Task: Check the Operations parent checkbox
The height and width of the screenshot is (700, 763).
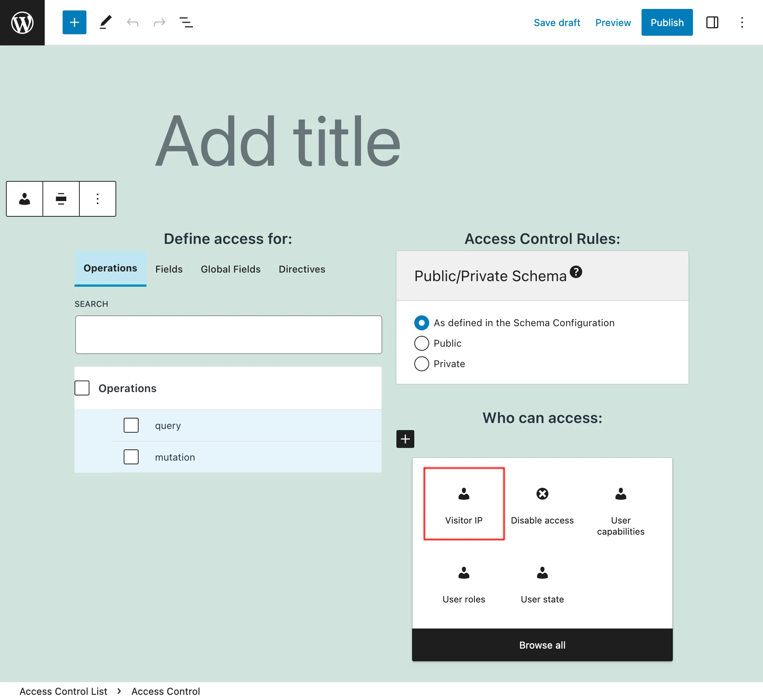Action: coord(82,388)
